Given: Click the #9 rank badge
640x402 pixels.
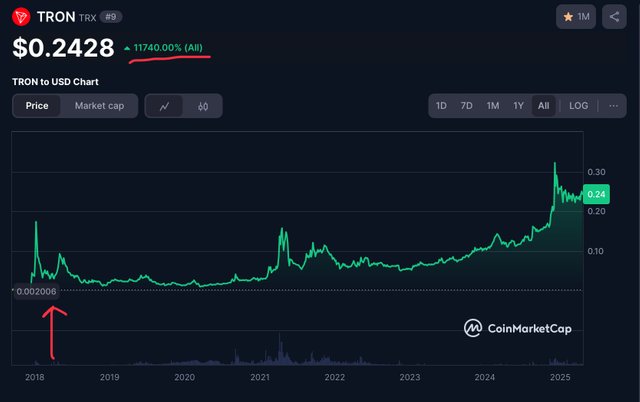Looking at the screenshot, I should (x=110, y=17).
